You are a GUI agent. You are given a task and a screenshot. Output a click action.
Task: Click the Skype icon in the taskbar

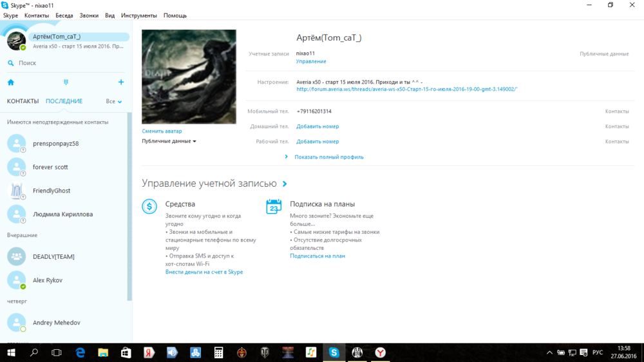click(334, 352)
